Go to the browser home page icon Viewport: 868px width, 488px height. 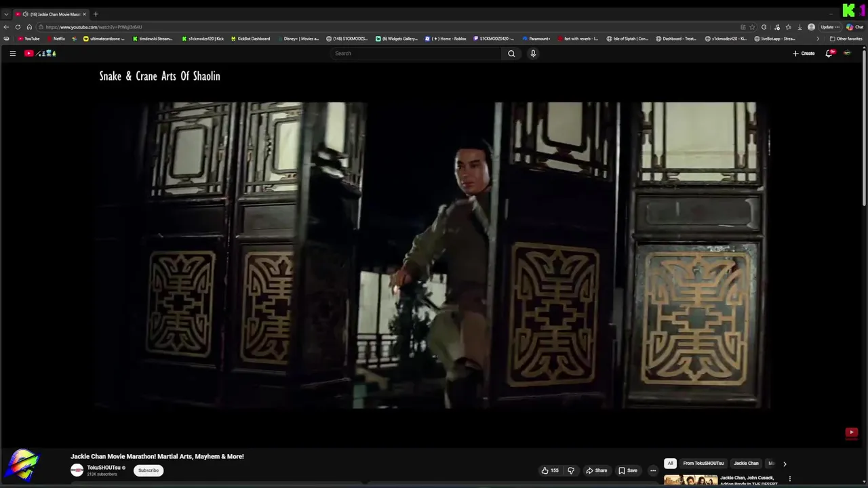[x=29, y=27]
